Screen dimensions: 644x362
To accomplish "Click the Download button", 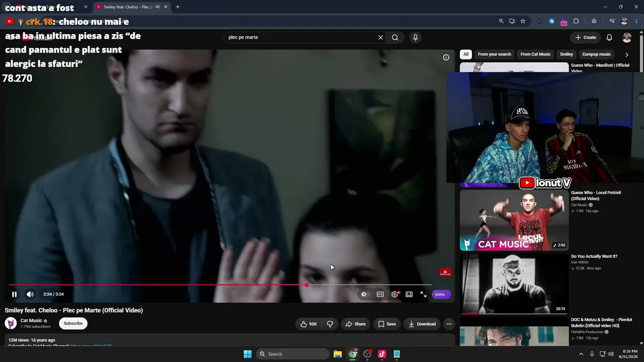I will pyautogui.click(x=422, y=324).
